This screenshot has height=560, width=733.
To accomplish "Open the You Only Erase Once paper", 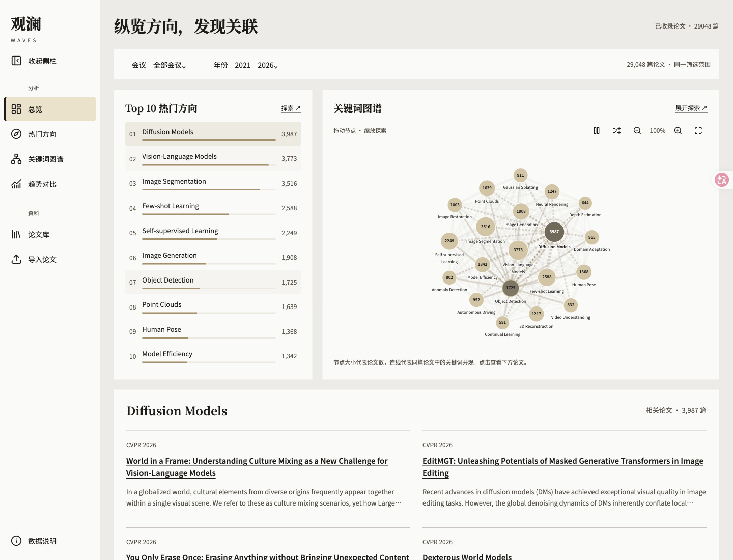I will 268,556.
